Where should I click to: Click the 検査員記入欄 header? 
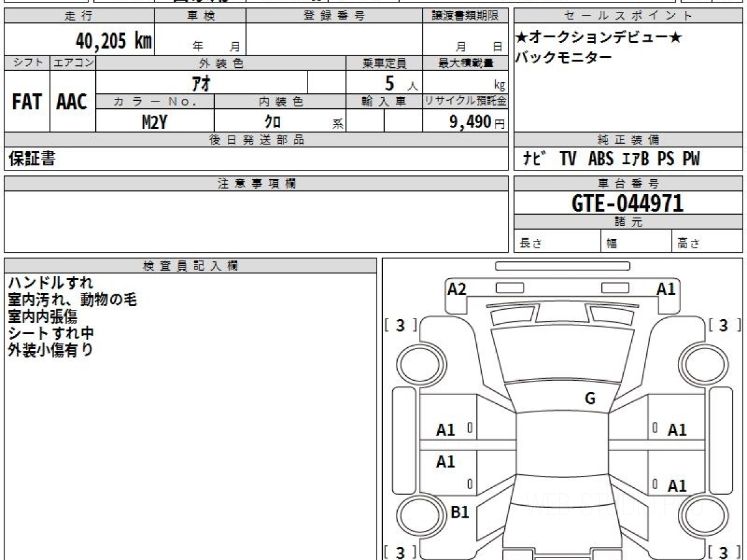tap(190, 266)
